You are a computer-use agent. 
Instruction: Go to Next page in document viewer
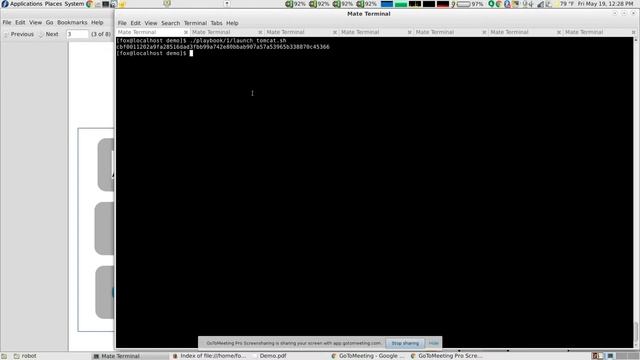tap(49, 34)
